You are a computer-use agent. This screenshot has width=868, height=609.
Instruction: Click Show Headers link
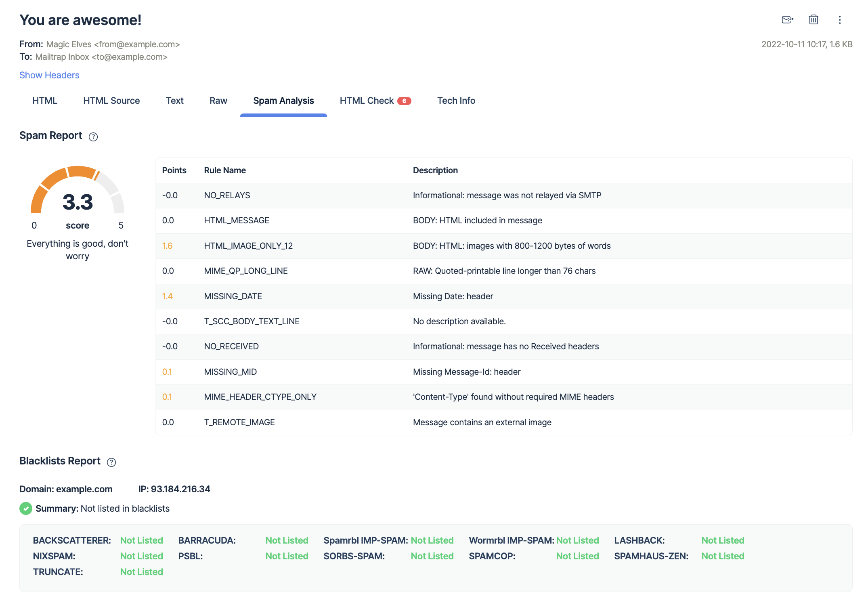[50, 75]
